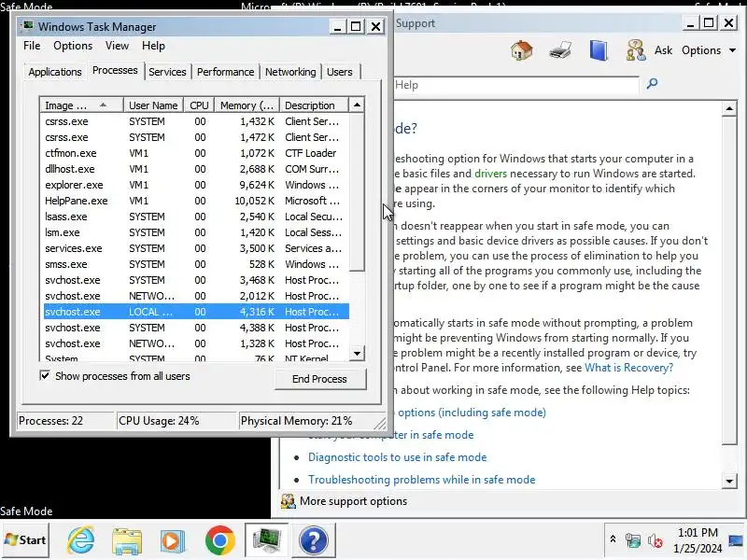Click the Search Help input field

click(x=517, y=85)
